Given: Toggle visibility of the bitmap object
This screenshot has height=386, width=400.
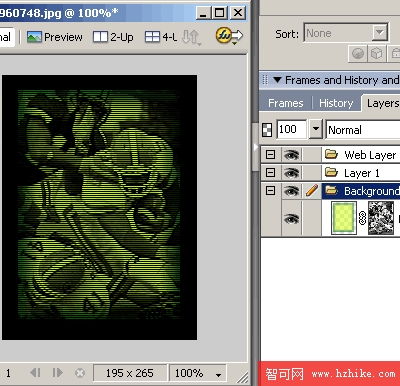Looking at the screenshot, I should pos(291,219).
